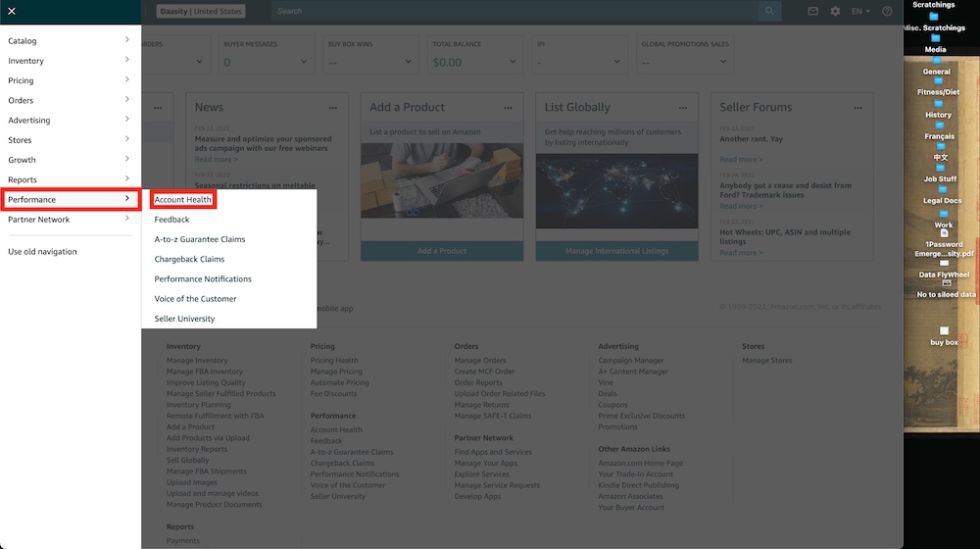The image size is (980, 549).
Task: Open Performance Notifications submenu item
Action: 203,278
